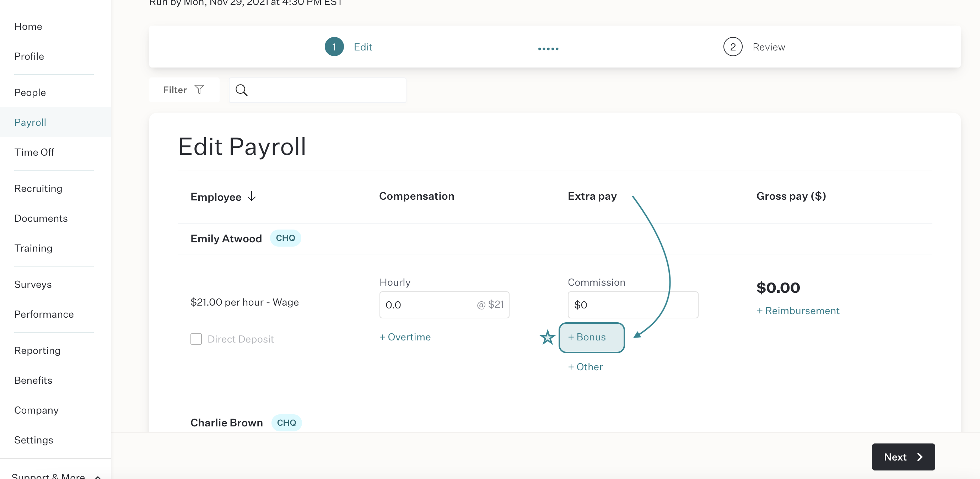Viewport: 980px width, 479px height.
Task: Sort by Employee column arrow
Action: click(x=252, y=196)
